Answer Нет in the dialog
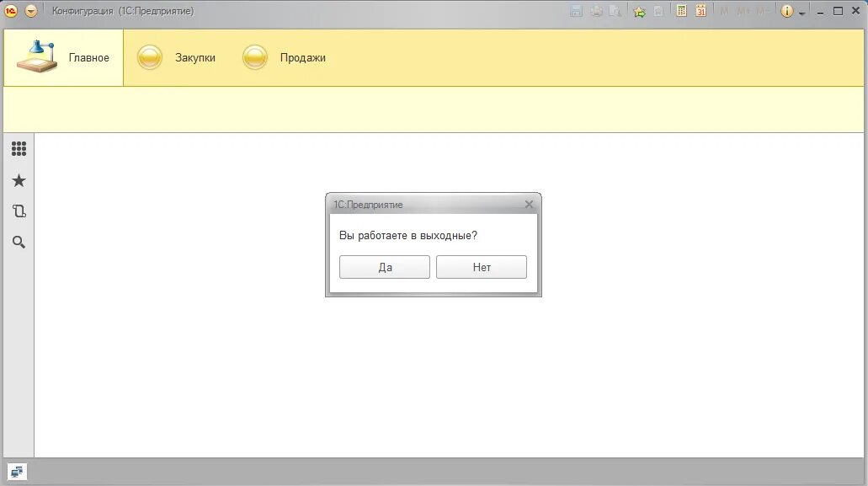Image resolution: width=868 pixels, height=486 pixels. 482,267
